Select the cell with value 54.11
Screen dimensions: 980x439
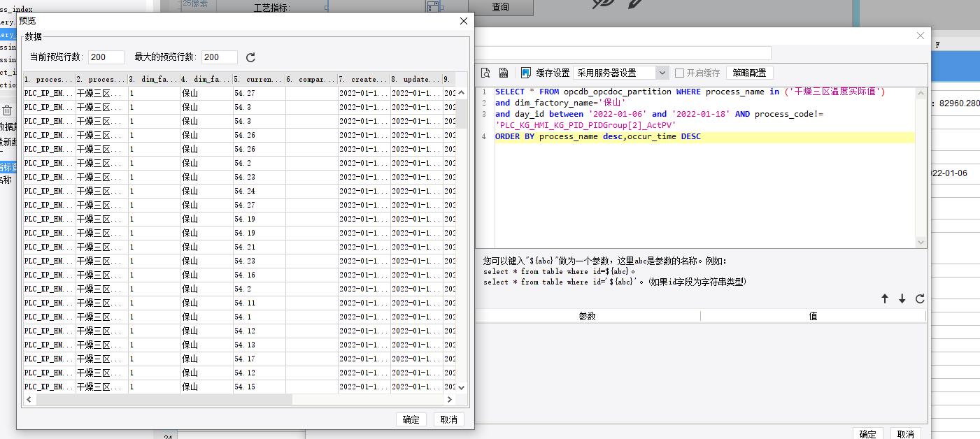click(x=259, y=303)
